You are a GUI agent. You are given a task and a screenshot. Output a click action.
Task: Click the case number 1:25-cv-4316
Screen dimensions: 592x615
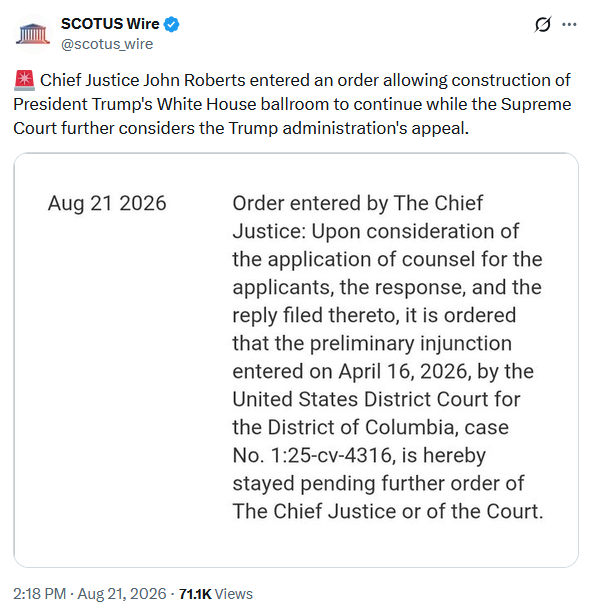[332, 455]
